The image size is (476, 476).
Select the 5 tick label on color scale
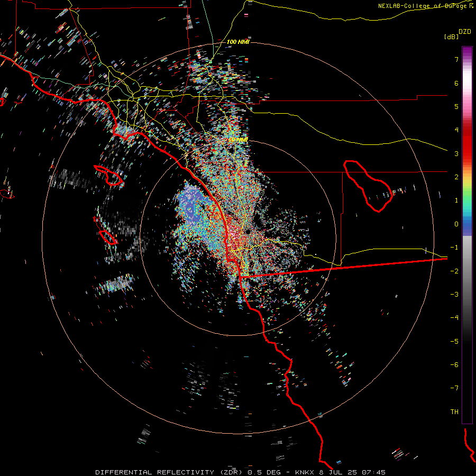pos(456,106)
